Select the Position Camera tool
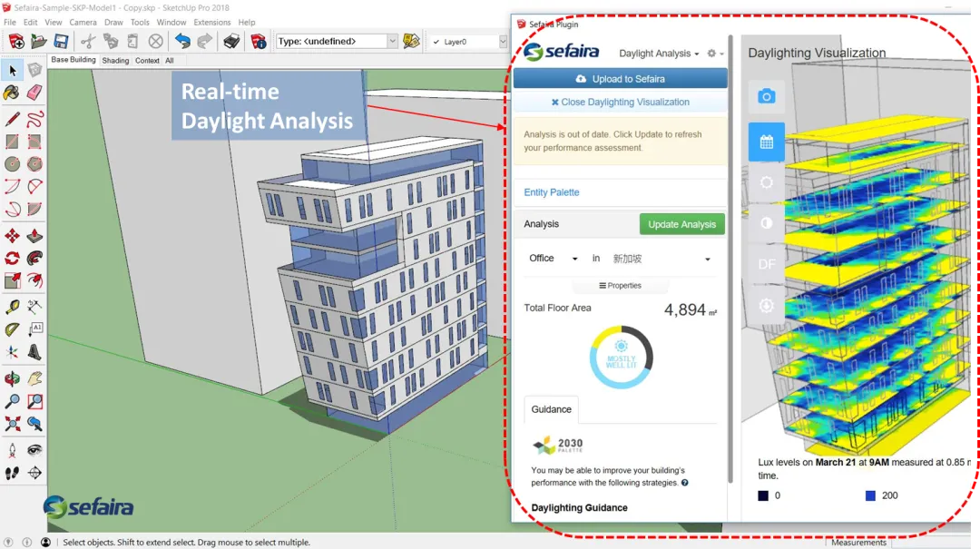 [x=13, y=450]
